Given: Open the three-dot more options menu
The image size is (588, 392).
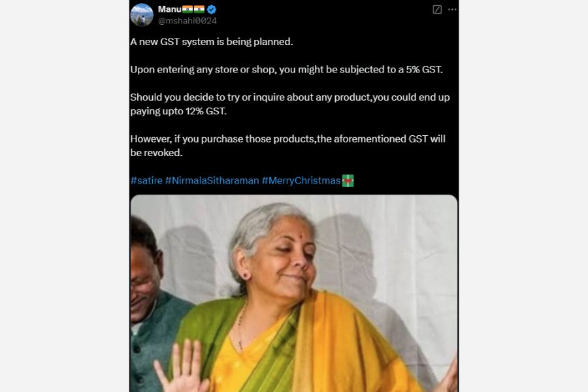Looking at the screenshot, I should click(452, 9).
